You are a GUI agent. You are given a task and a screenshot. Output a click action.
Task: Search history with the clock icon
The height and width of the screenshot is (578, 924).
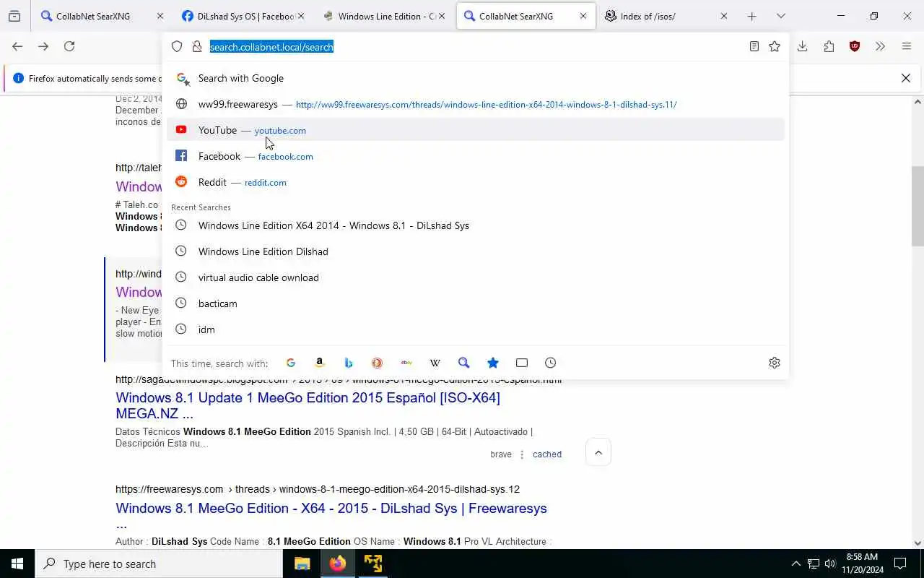(551, 363)
